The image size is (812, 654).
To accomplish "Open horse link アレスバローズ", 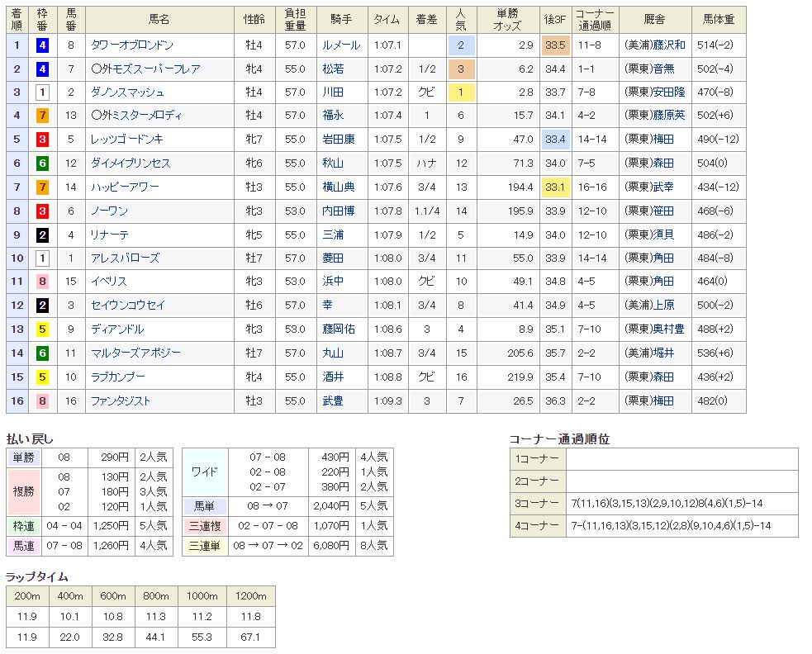I will coord(125,258).
